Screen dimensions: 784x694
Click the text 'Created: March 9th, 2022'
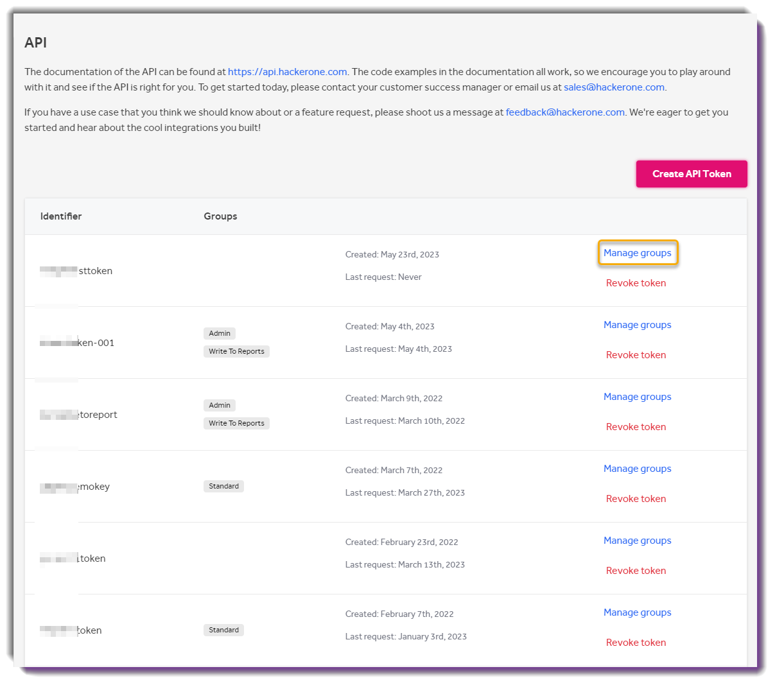point(394,399)
